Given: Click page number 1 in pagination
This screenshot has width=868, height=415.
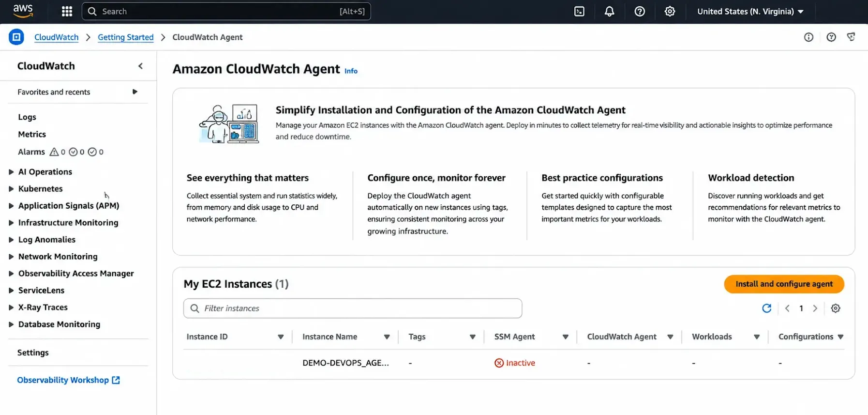Looking at the screenshot, I should coord(801,308).
